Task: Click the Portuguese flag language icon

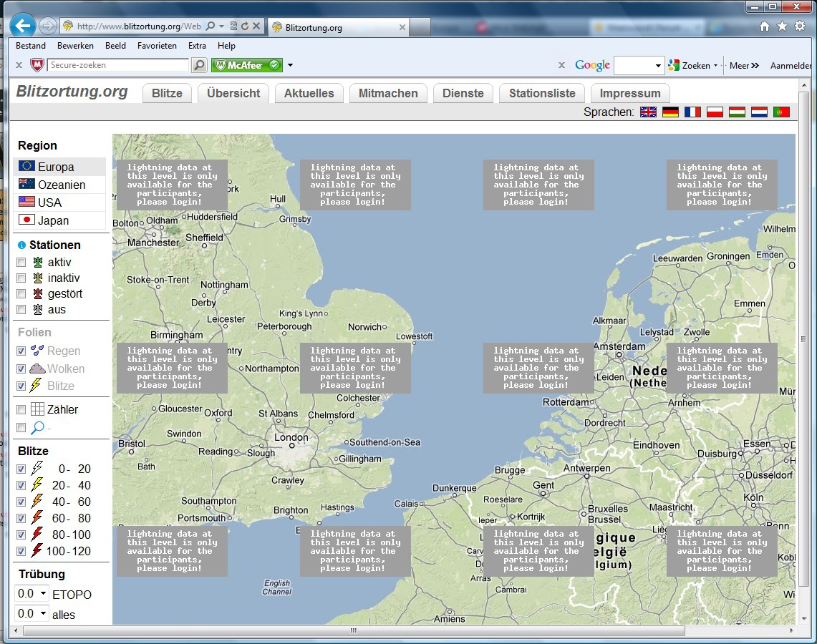Action: 781,112
